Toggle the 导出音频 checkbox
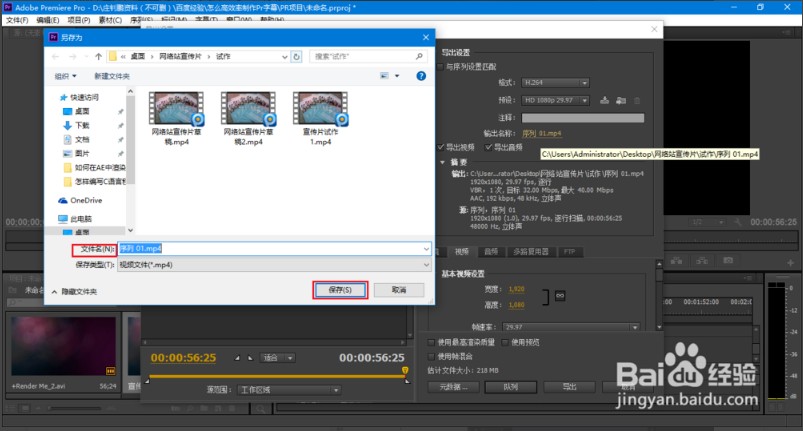Image resolution: width=803 pixels, height=431 pixels. point(489,146)
